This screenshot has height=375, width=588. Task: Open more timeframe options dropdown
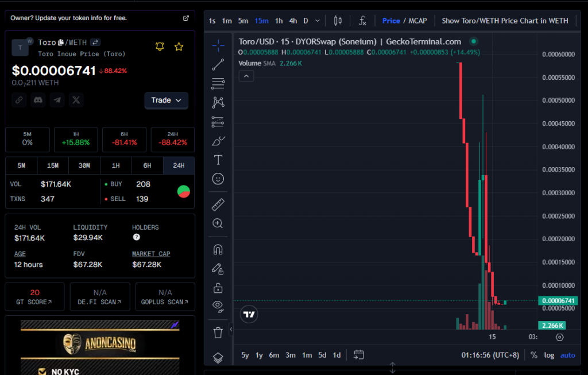click(317, 21)
